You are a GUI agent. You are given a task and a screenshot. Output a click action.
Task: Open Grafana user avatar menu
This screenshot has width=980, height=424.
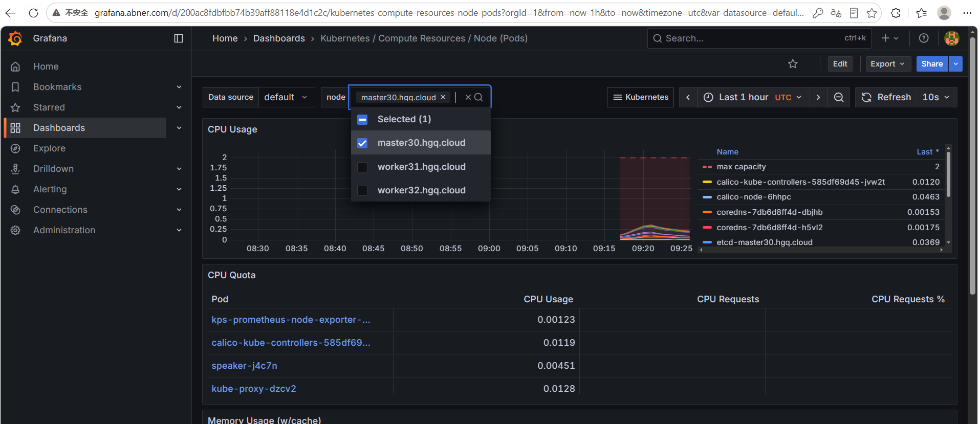952,38
